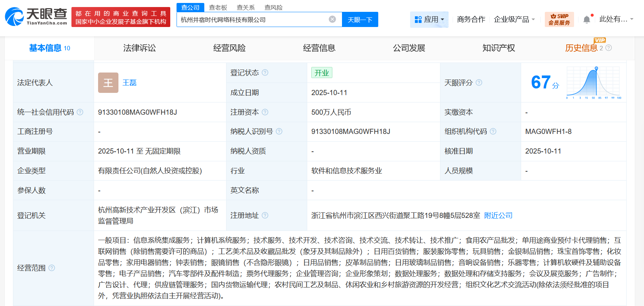Open the notification bell
The image size is (644, 306).
587,20
